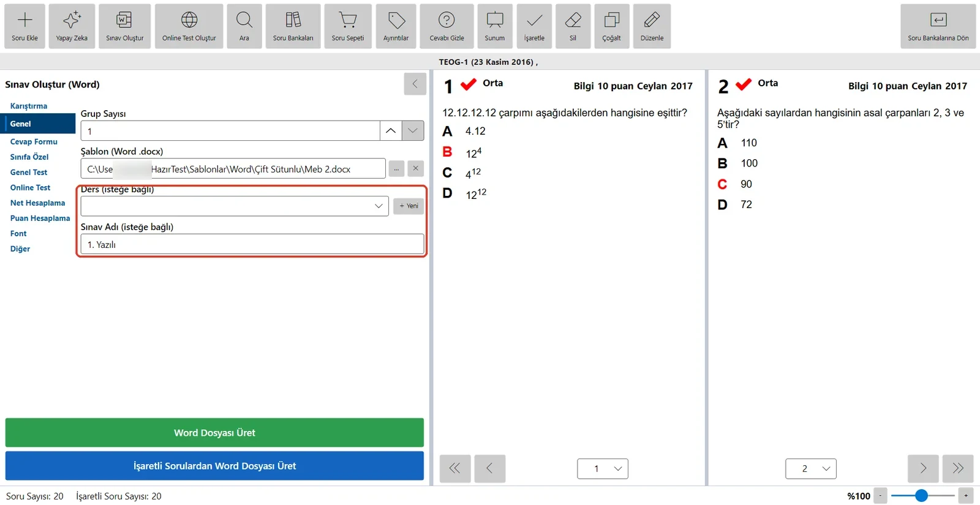980x505 pixels.
Task: Open the left page number dropdown showing 1
Action: 603,469
